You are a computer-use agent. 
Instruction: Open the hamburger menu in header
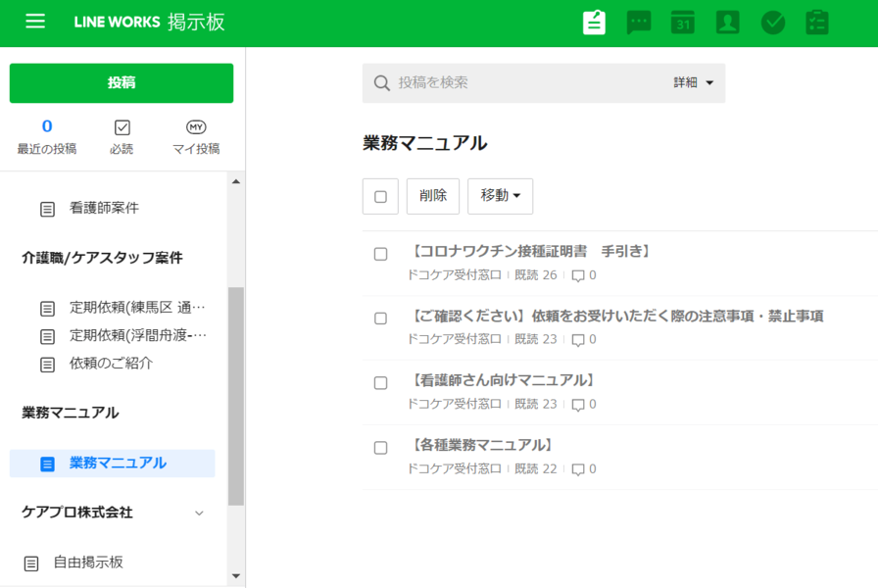pos(35,22)
